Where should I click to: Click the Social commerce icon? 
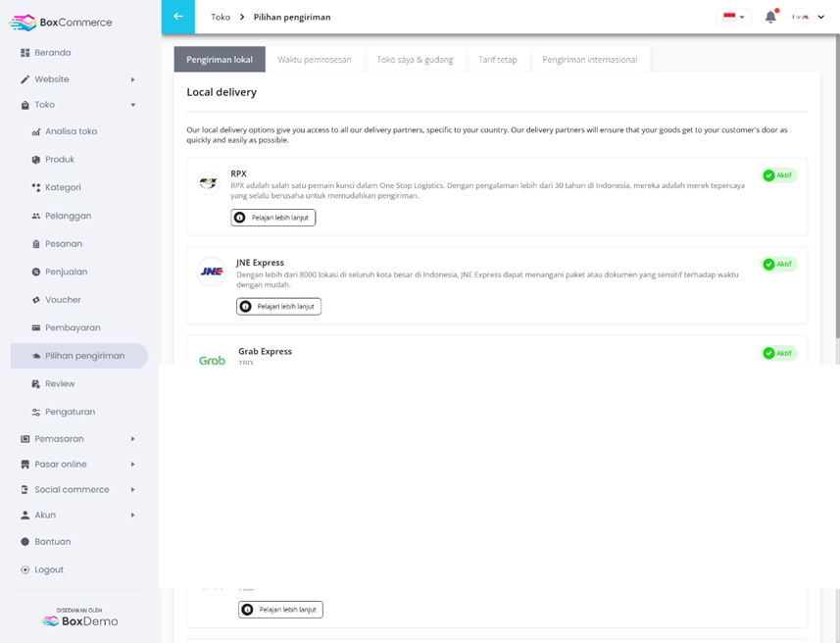[x=25, y=490]
